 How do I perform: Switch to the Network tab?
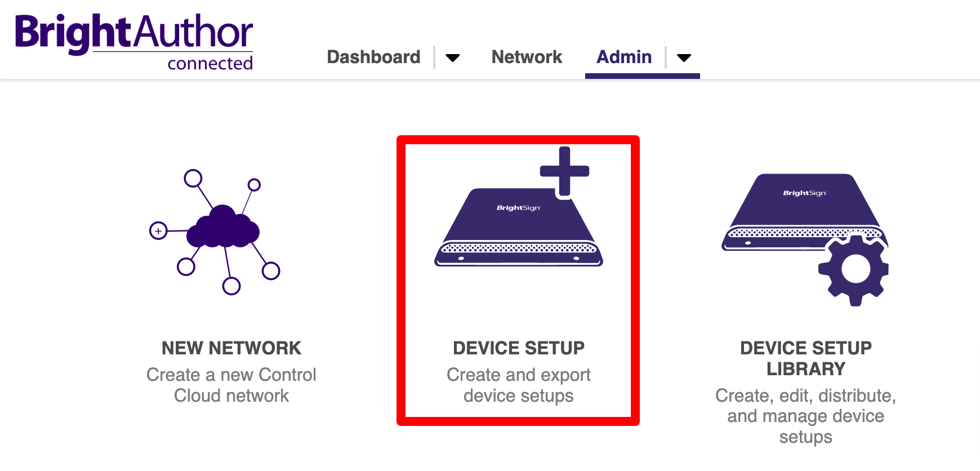coord(527,57)
